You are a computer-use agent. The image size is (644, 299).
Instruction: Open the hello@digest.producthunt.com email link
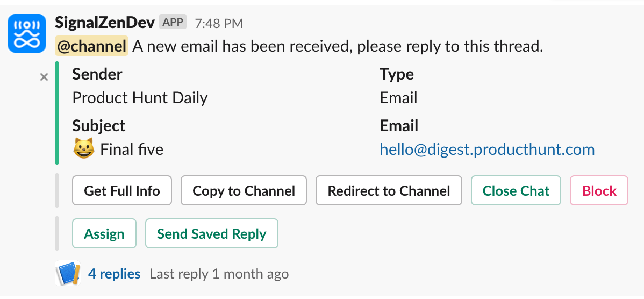click(487, 149)
